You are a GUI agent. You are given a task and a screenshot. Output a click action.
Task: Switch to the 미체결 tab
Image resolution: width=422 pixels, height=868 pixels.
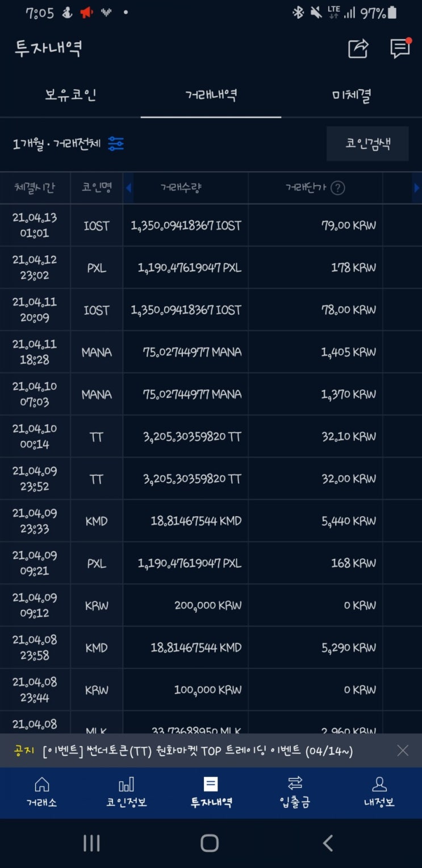351,95
